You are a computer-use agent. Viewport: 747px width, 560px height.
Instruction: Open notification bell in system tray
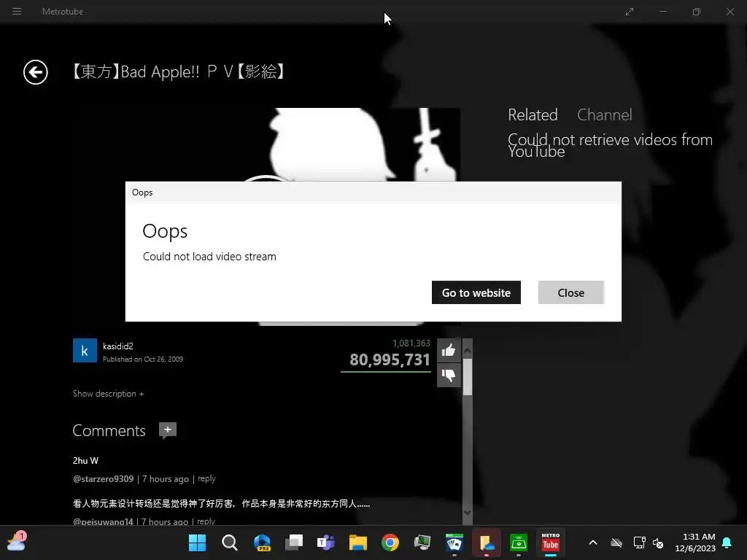[x=727, y=542]
